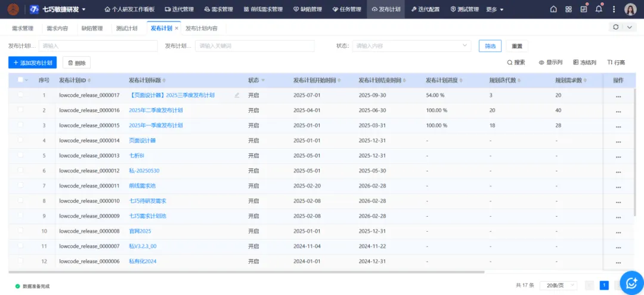Open the AI chat assistant bubble

(631, 282)
